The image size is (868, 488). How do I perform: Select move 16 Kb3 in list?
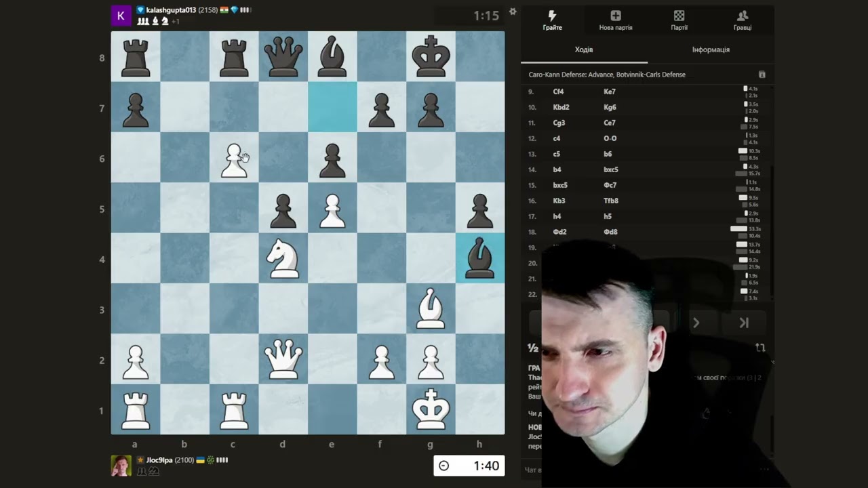[x=559, y=201]
